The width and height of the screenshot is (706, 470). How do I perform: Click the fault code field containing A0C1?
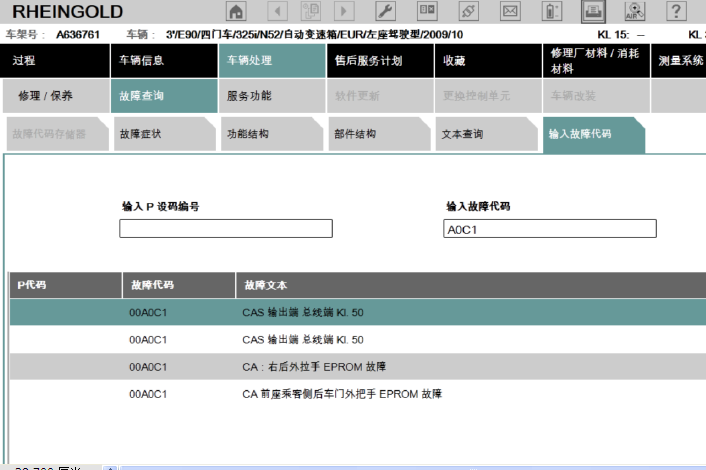[x=550, y=229]
